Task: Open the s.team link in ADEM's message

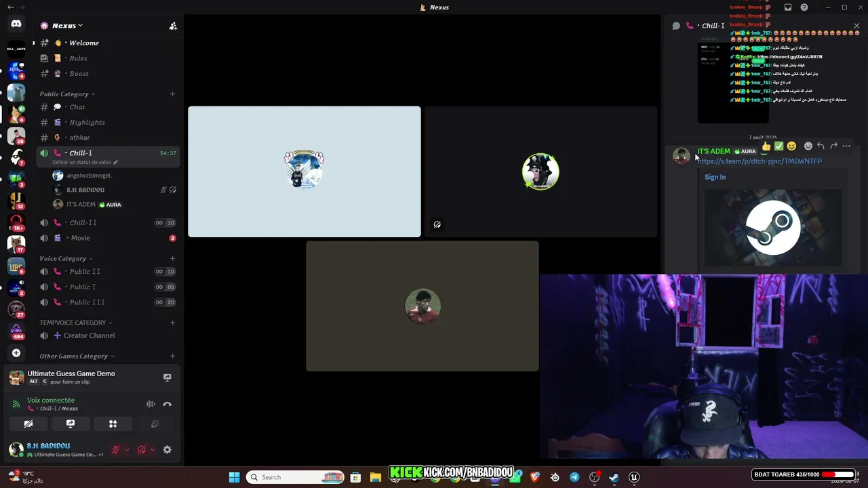Action: tap(759, 161)
